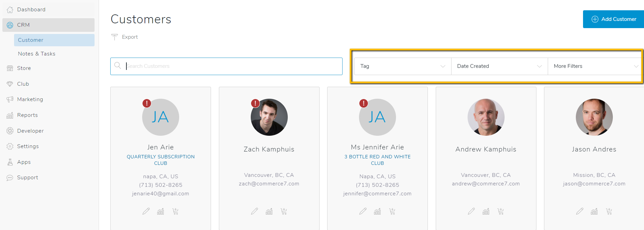
Task: Click the cart icon on Ms Jennifer Arie's card
Action: point(392,211)
